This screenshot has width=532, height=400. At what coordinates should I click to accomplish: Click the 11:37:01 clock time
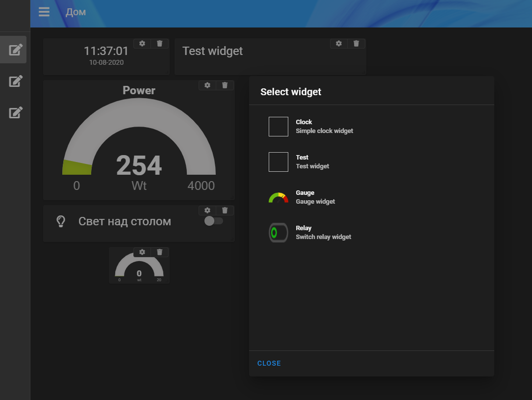[x=106, y=51]
